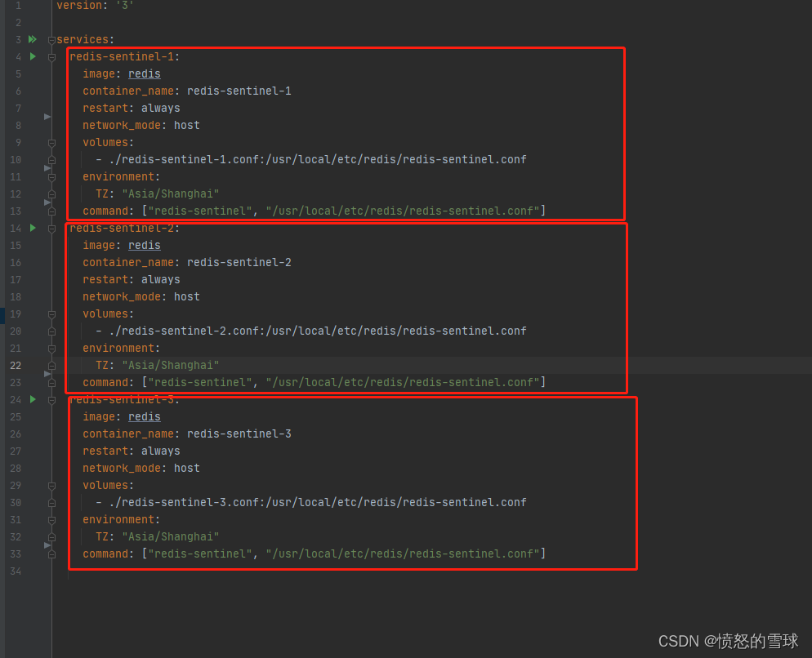Collapse the redis-sentinel-2 block on line 14

coord(51,229)
